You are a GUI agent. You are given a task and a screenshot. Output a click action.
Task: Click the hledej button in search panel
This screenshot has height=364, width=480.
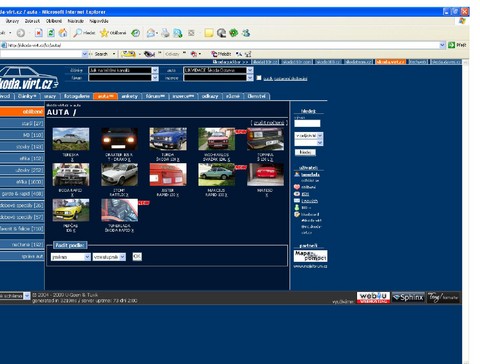(305, 152)
